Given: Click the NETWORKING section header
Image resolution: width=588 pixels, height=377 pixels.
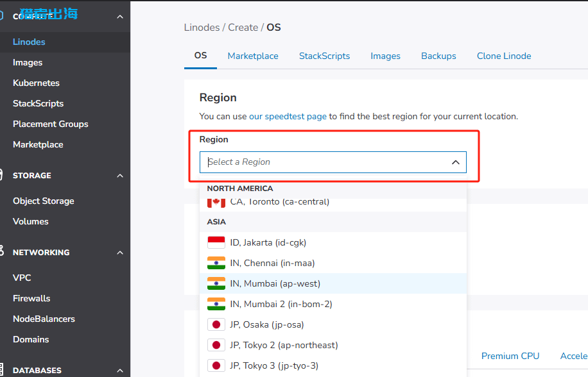Looking at the screenshot, I should pos(41,253).
